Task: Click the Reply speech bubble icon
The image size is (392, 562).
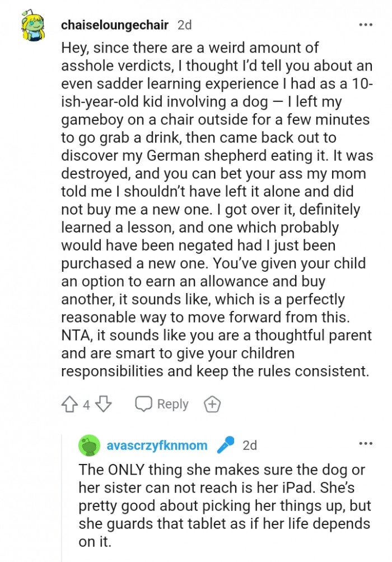Action: point(144,403)
